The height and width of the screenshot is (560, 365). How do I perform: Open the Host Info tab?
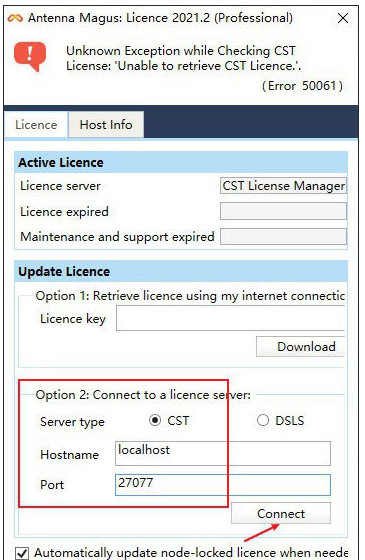tap(106, 125)
